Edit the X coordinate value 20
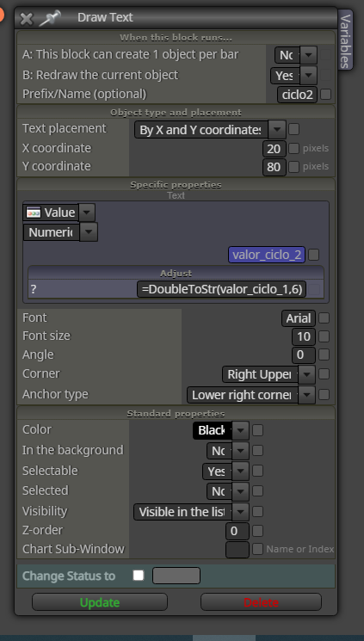Viewport: 364px width, 641px height. [274, 149]
